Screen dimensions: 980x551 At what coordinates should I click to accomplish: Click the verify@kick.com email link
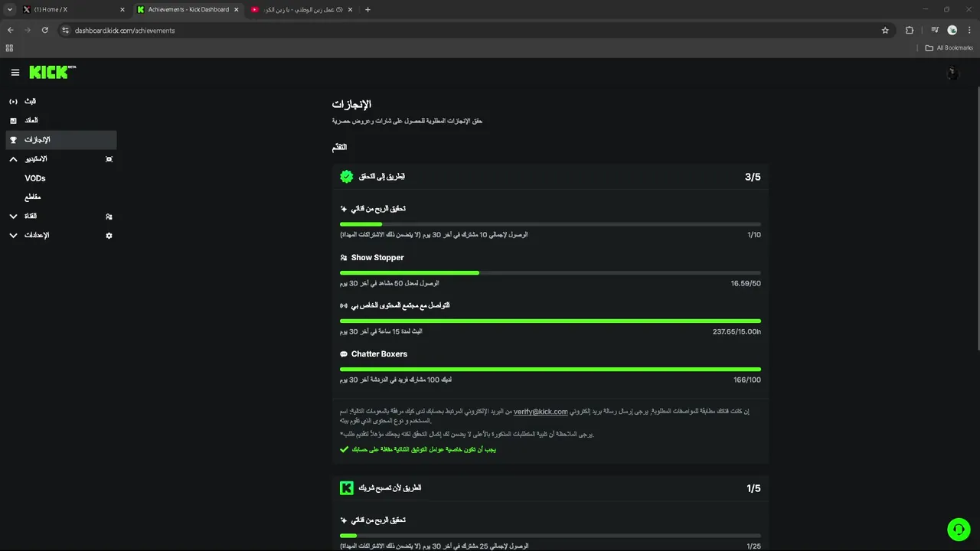tap(541, 412)
